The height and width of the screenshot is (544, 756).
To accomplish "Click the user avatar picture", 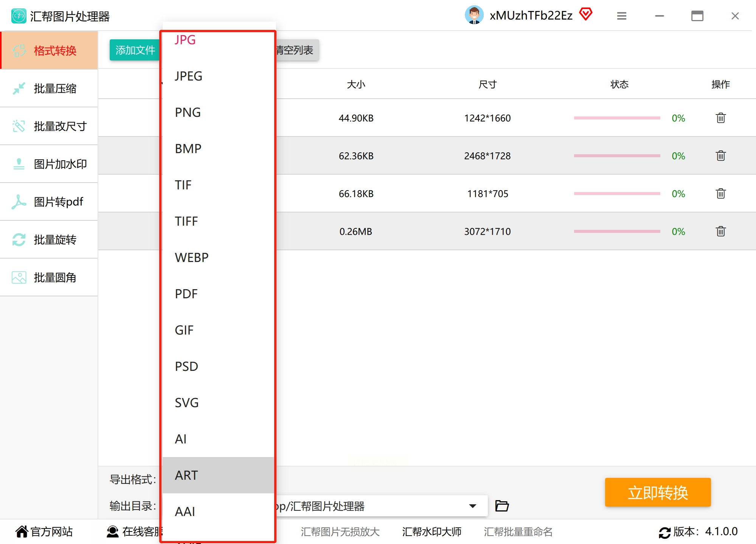I will 474,15.
